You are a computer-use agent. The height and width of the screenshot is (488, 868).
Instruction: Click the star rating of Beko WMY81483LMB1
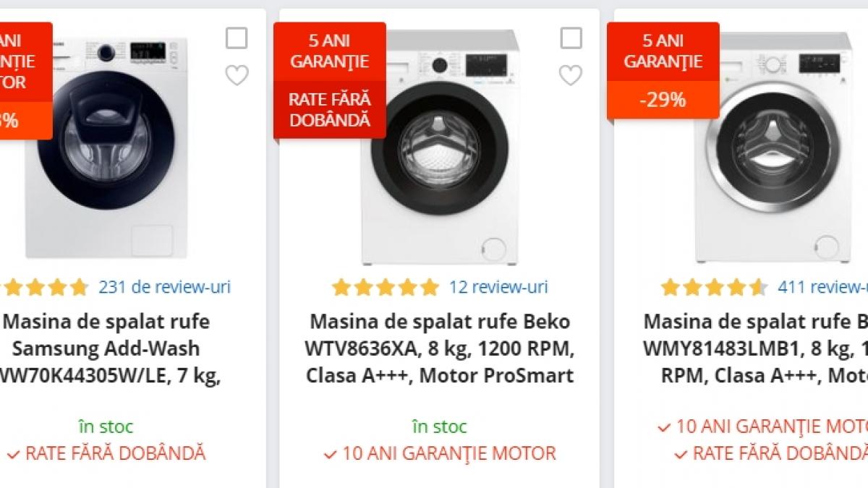713,288
